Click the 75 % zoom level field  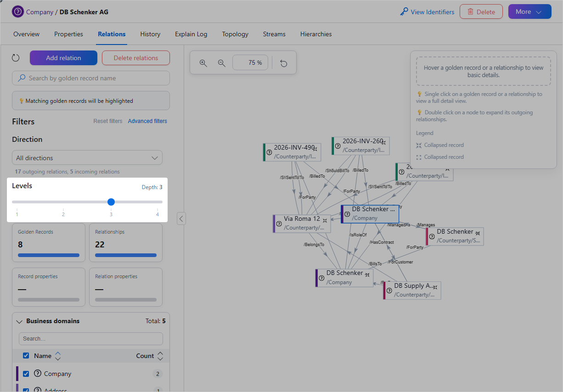coord(250,63)
